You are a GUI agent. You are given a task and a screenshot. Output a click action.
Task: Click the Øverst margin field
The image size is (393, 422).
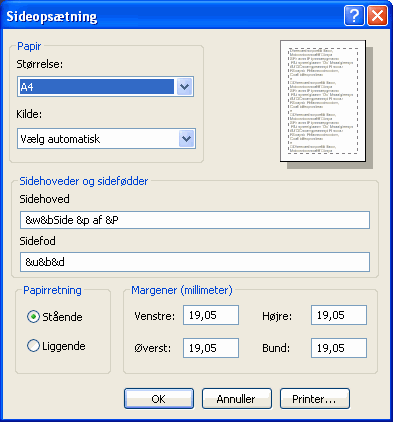pos(211,348)
